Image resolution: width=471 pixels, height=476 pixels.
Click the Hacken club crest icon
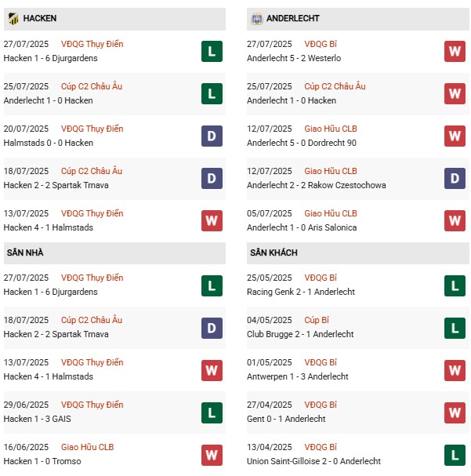[13, 19]
